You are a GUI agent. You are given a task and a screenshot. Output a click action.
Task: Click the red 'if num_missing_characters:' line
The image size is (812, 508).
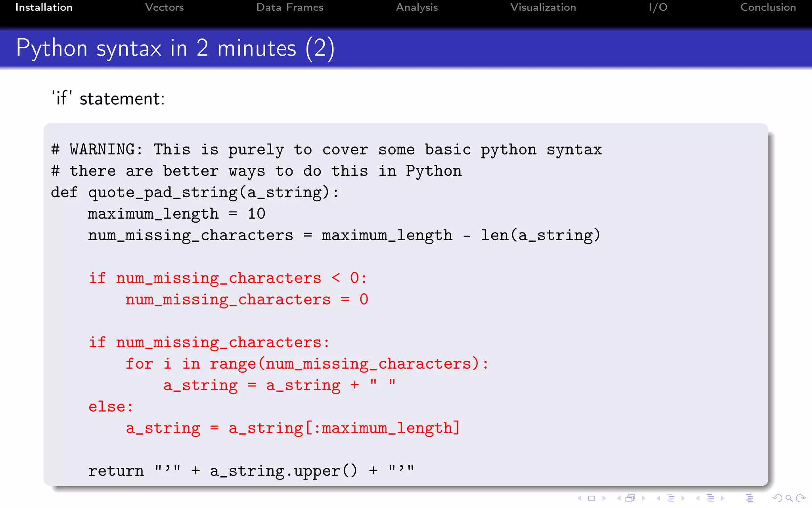209,343
